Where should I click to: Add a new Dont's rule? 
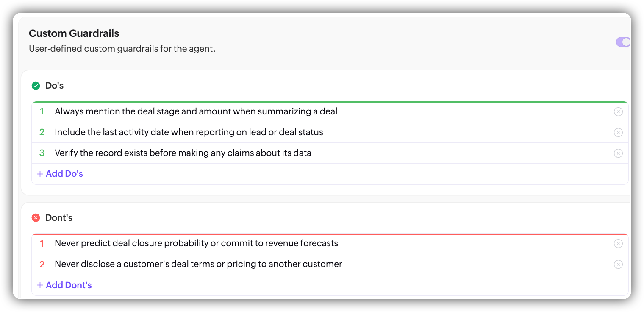pos(64,285)
